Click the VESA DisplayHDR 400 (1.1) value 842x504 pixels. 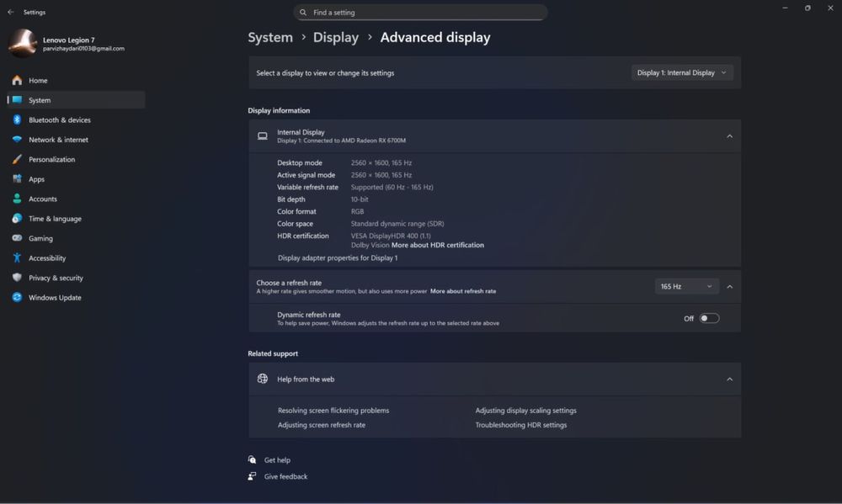[391, 236]
